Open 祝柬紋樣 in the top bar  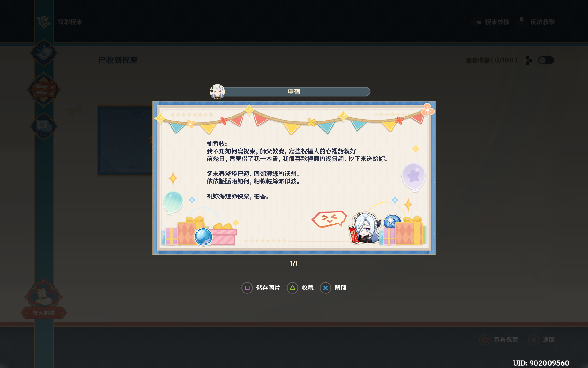click(497, 22)
